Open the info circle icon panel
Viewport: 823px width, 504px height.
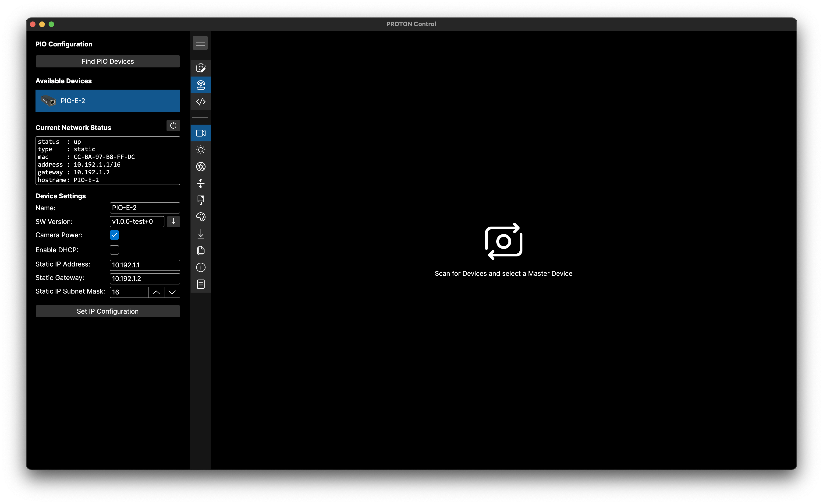pyautogui.click(x=200, y=267)
